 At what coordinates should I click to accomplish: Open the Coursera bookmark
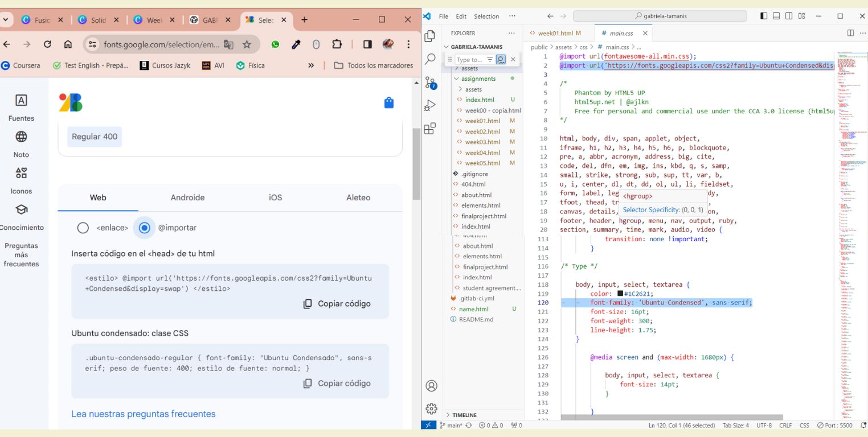pos(21,65)
